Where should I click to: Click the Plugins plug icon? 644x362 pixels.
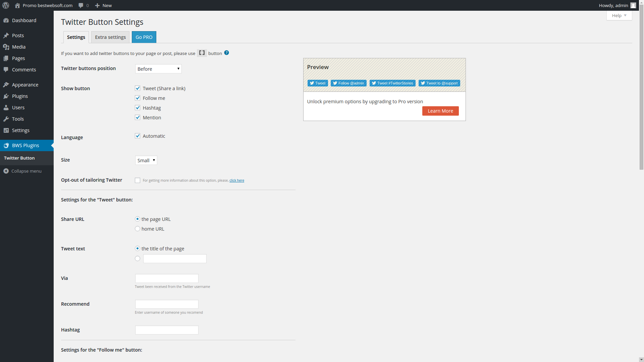pos(6,96)
